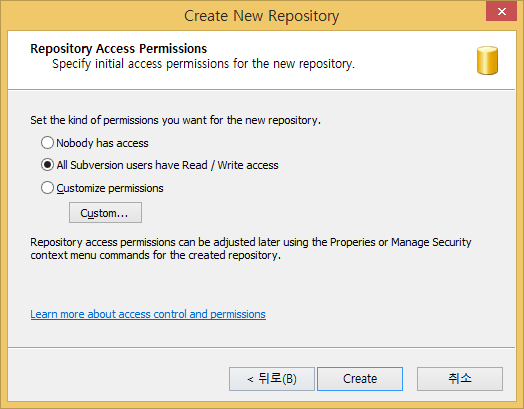
Task: Follow the Learn more about access control link
Action: [148, 314]
